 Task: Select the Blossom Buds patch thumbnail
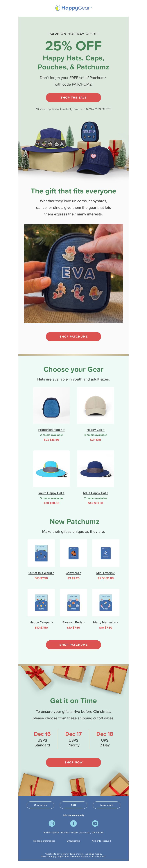click(73, 602)
